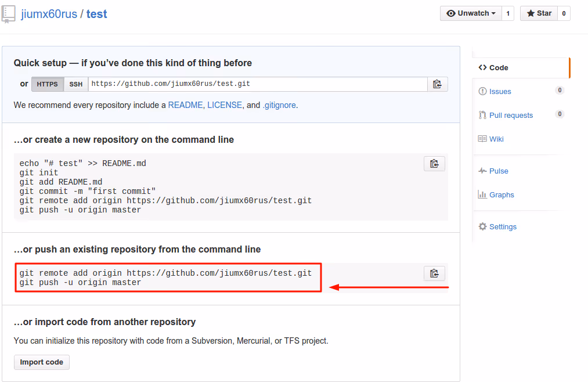Star the test repository
This screenshot has width=588, height=382.
538,13
